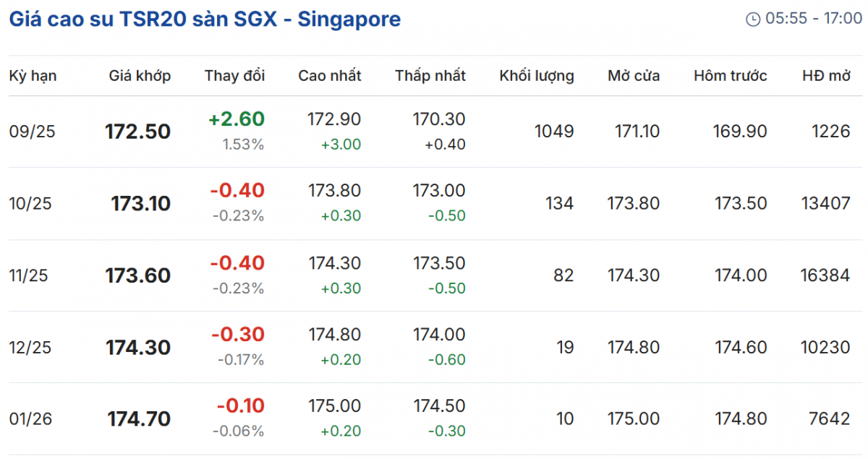Viewport: 868px width, 459px height.
Task: Select the 09/25 contract row
Action: click(32, 132)
